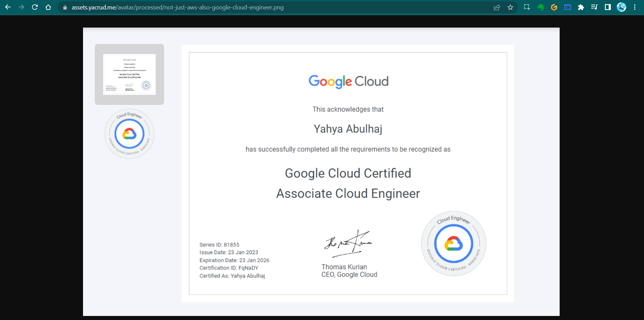This screenshot has height=320, width=644.
Task: Toggle the browser side panel icon
Action: [x=608, y=7]
